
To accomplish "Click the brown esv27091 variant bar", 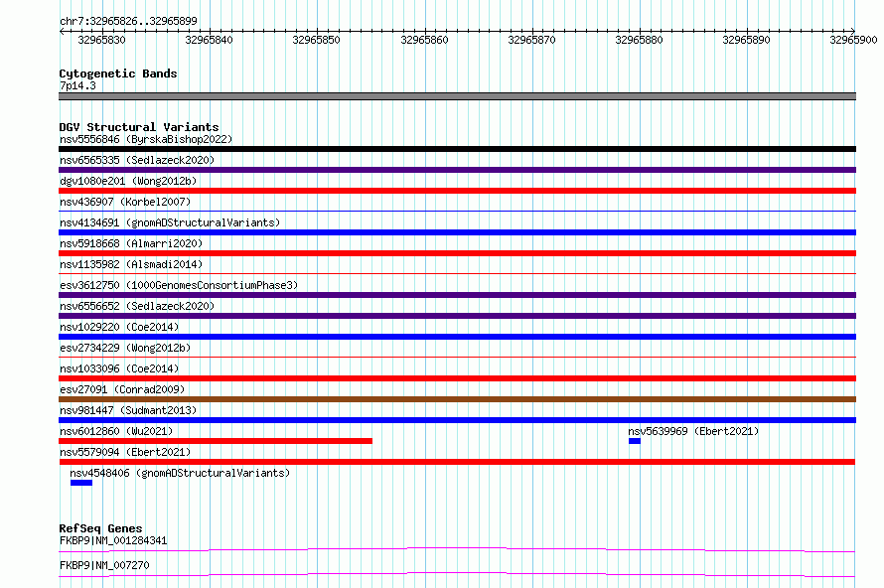I will tap(457, 399).
